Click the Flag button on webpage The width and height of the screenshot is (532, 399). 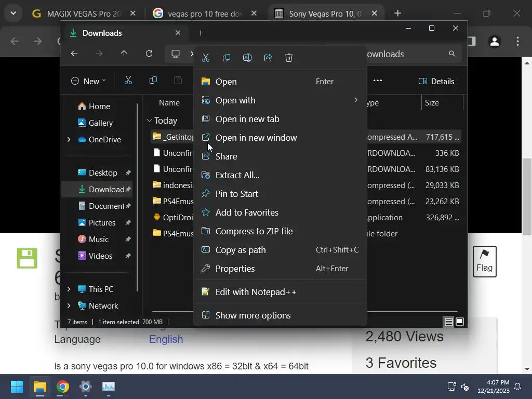coord(485,261)
